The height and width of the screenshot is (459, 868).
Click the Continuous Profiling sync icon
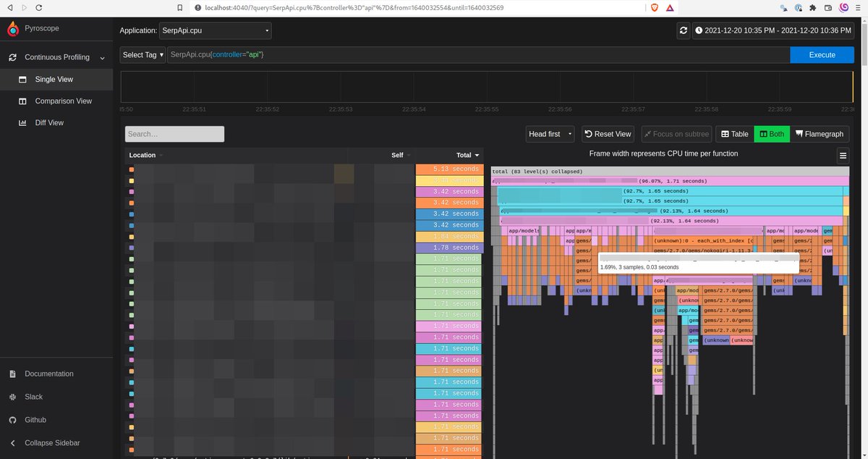(13, 57)
